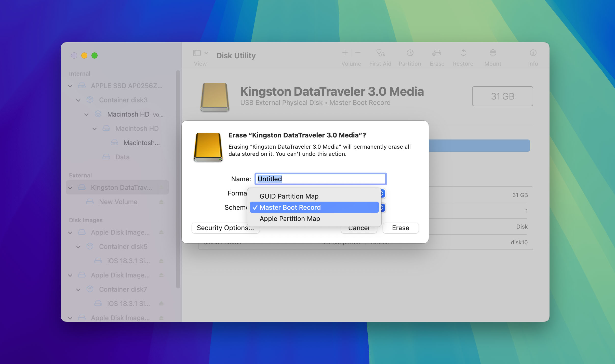This screenshot has height=364, width=615.
Task: Click the Disk Utility window title
Action: pyautogui.click(x=236, y=55)
